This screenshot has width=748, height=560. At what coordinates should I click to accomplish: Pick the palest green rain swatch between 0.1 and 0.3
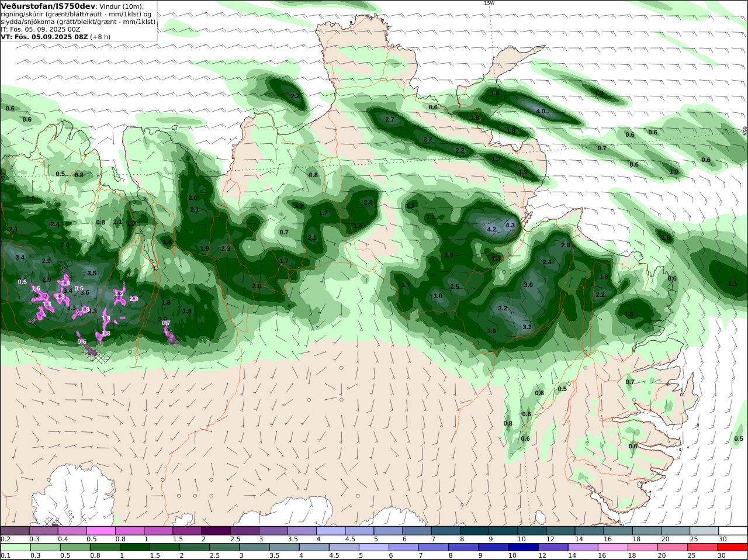click(x=15, y=547)
